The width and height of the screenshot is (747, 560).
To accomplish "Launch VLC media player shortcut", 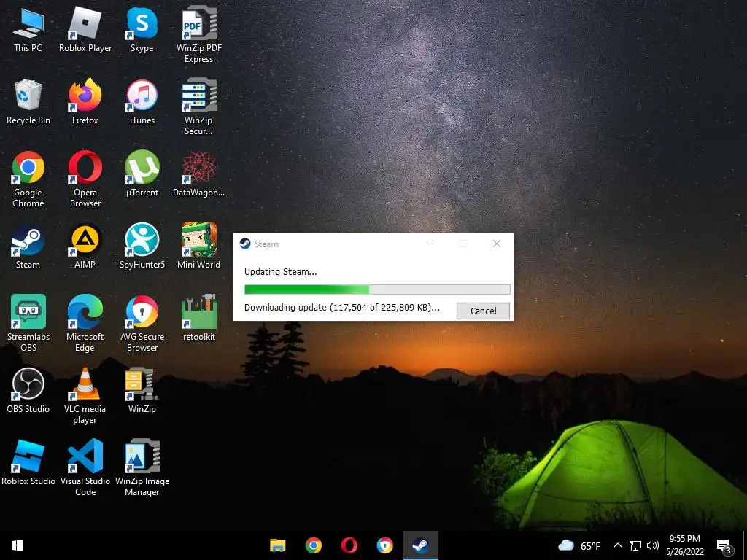I will pos(85,396).
